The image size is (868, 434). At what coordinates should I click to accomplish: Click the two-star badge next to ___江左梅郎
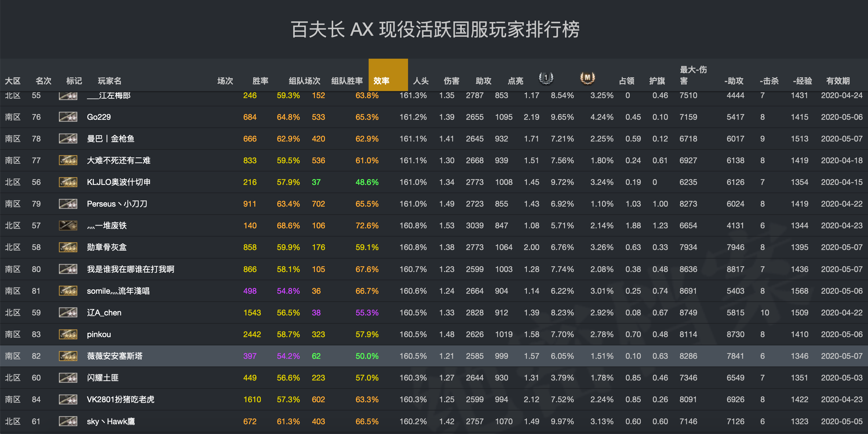click(68, 95)
